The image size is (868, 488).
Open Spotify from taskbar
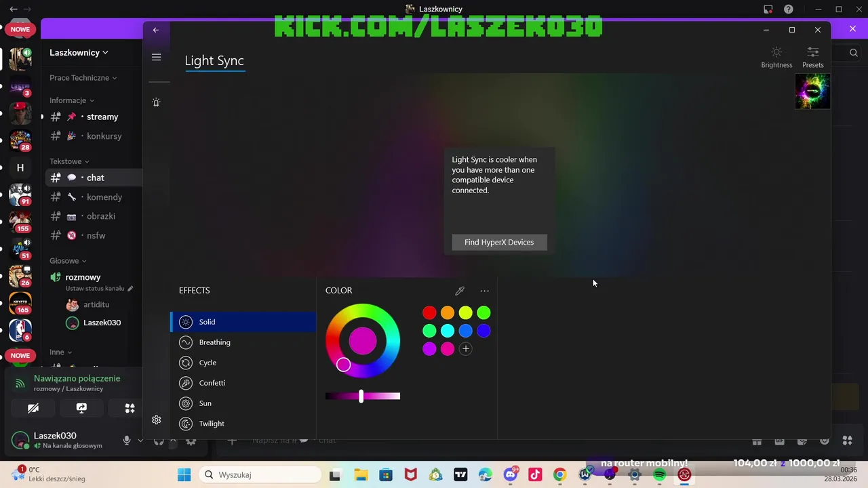tap(659, 474)
